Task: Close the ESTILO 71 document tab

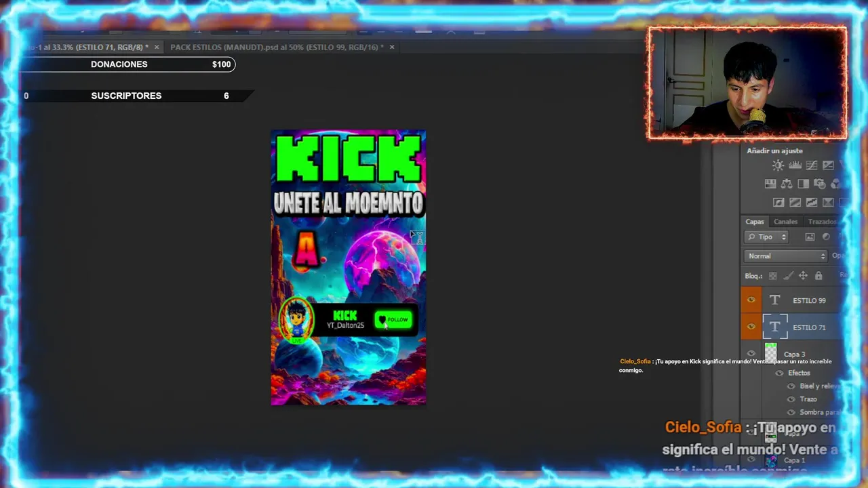Action: click(156, 47)
